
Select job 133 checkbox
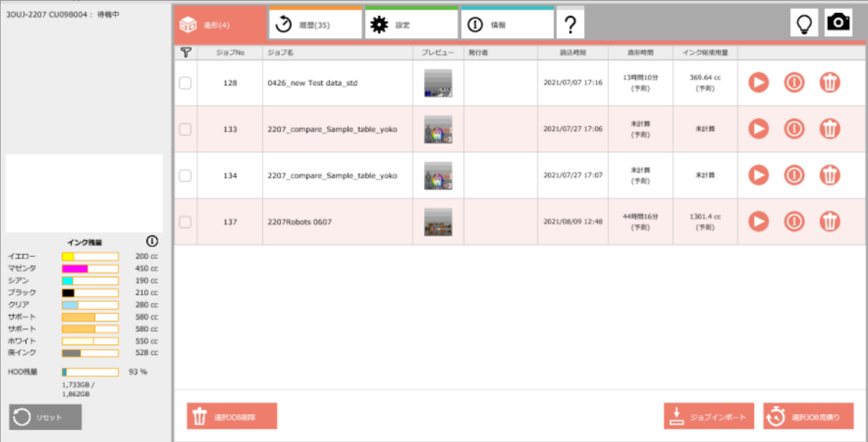coord(185,129)
